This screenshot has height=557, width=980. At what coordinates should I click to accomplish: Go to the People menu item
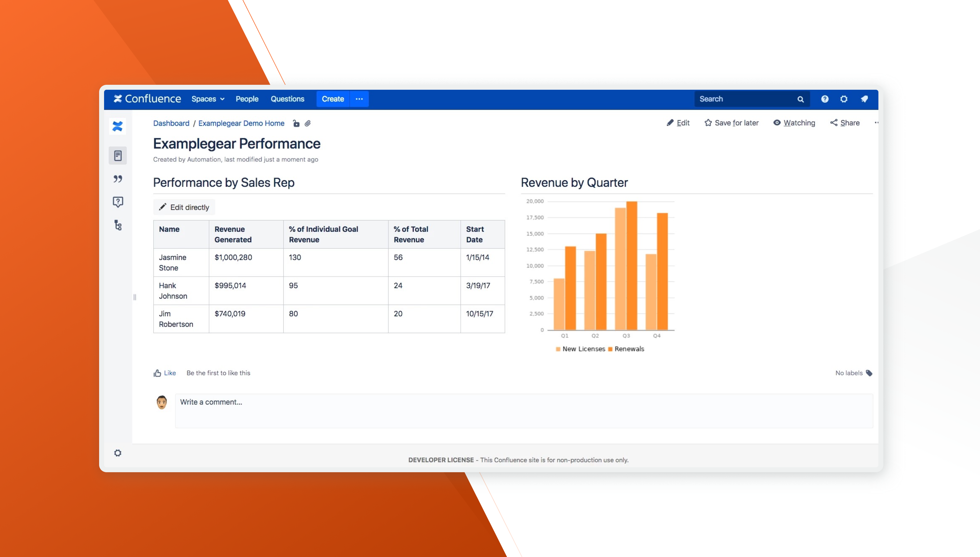[x=247, y=99]
